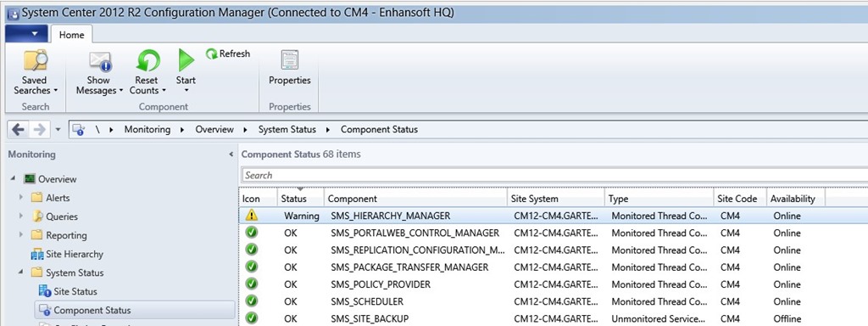The height and width of the screenshot is (326, 868).
Task: Select SMS_POLICY_PROVIDER component
Action: pyautogui.click(x=381, y=284)
